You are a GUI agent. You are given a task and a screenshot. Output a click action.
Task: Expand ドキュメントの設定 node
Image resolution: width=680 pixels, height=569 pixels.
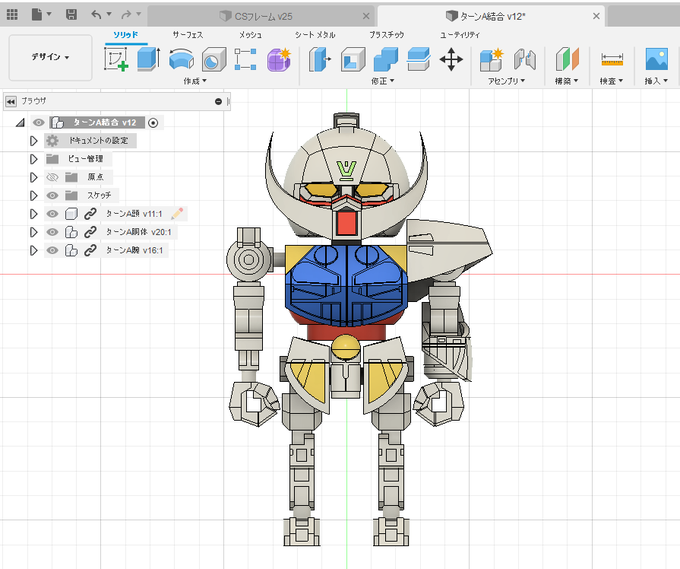tap(33, 141)
